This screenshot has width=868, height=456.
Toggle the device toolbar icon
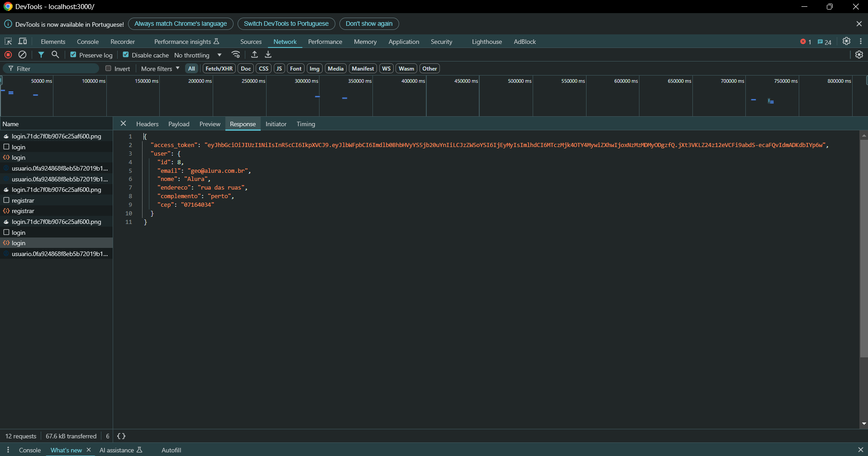[x=22, y=41]
